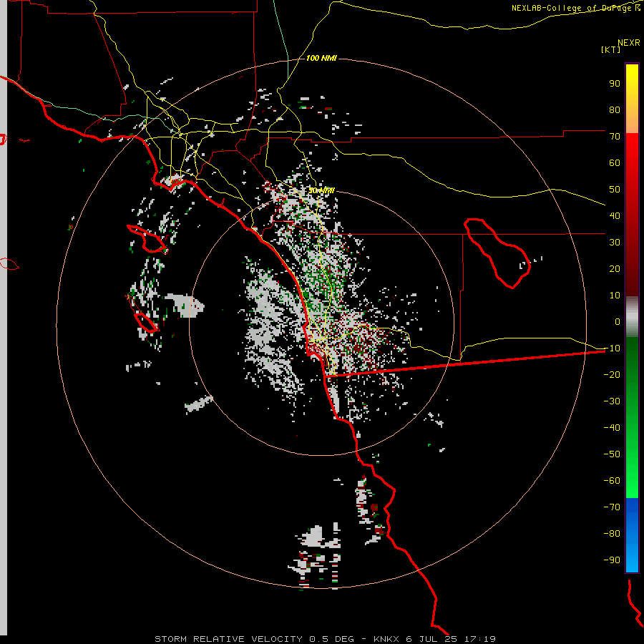Select the -60 value on the velocity scale
This screenshot has width=644, height=644.
tap(612, 481)
